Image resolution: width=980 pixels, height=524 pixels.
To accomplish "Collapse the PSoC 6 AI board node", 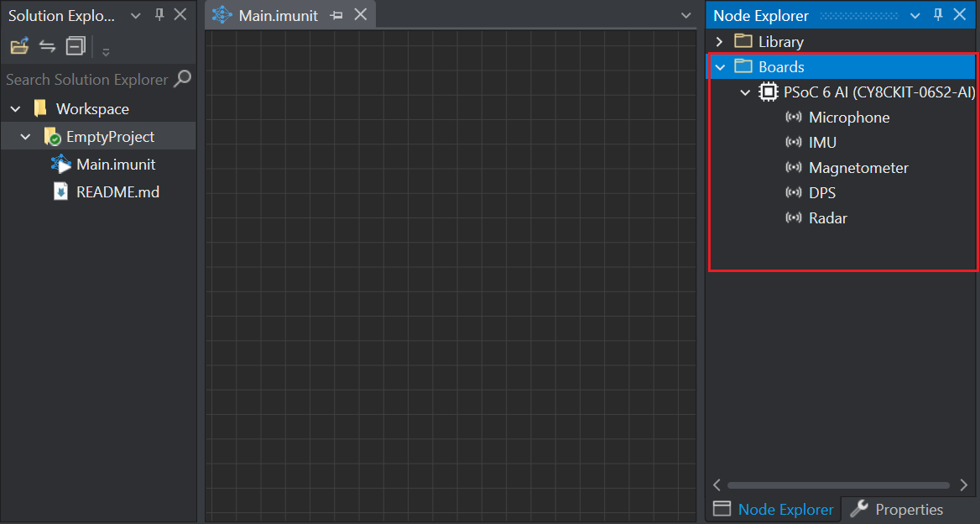I will [x=745, y=92].
